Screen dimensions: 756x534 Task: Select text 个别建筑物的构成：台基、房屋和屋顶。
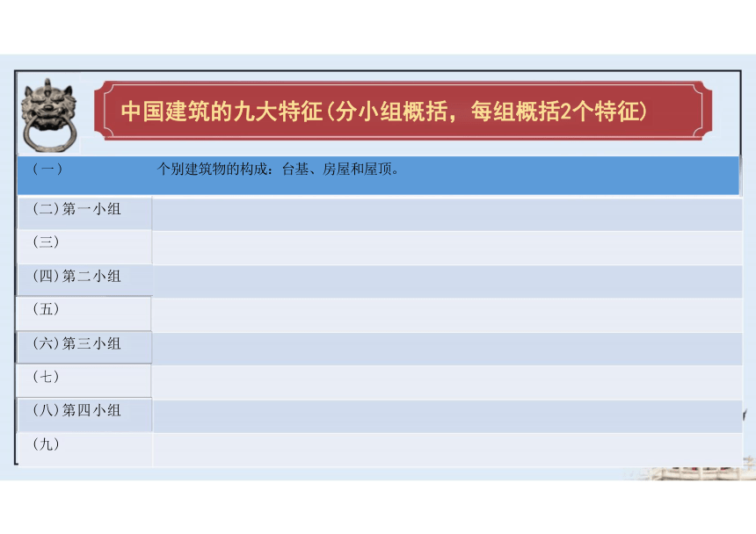pyautogui.click(x=279, y=169)
